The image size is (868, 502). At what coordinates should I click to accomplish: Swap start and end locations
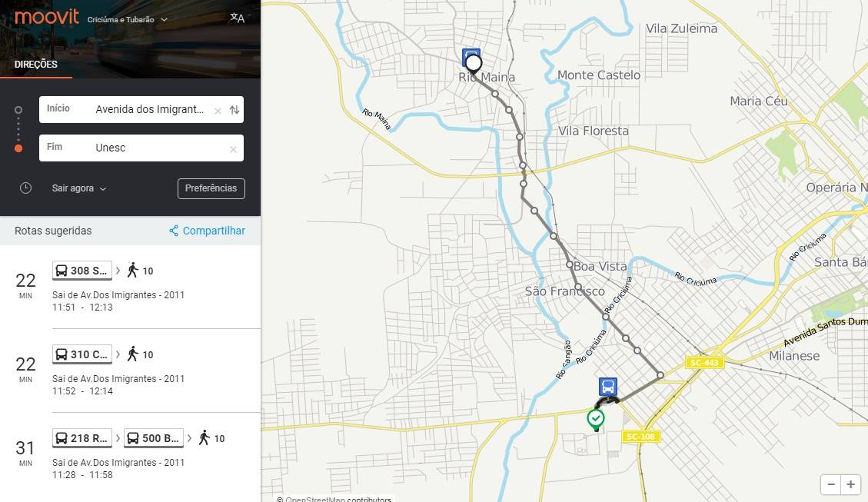click(234, 110)
